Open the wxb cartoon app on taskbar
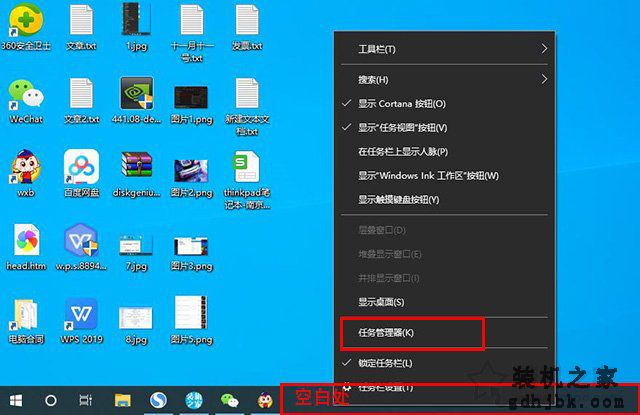Image resolution: width=640 pixels, height=415 pixels. point(265,400)
